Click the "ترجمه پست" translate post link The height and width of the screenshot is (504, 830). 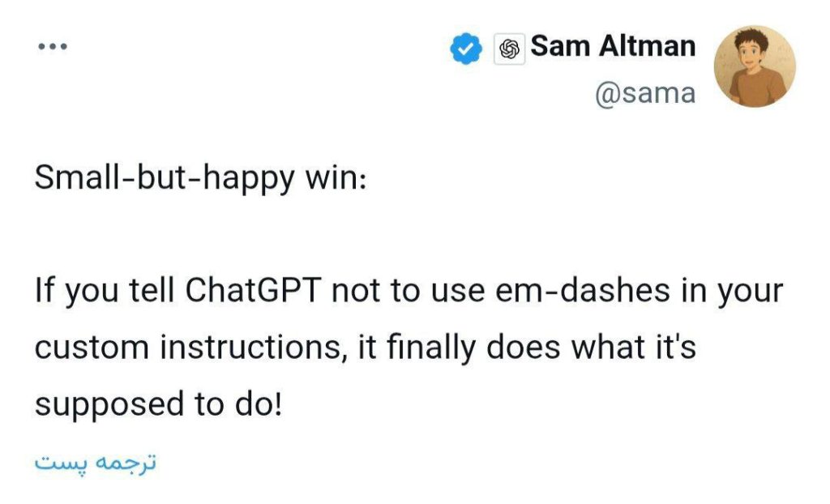(x=95, y=463)
